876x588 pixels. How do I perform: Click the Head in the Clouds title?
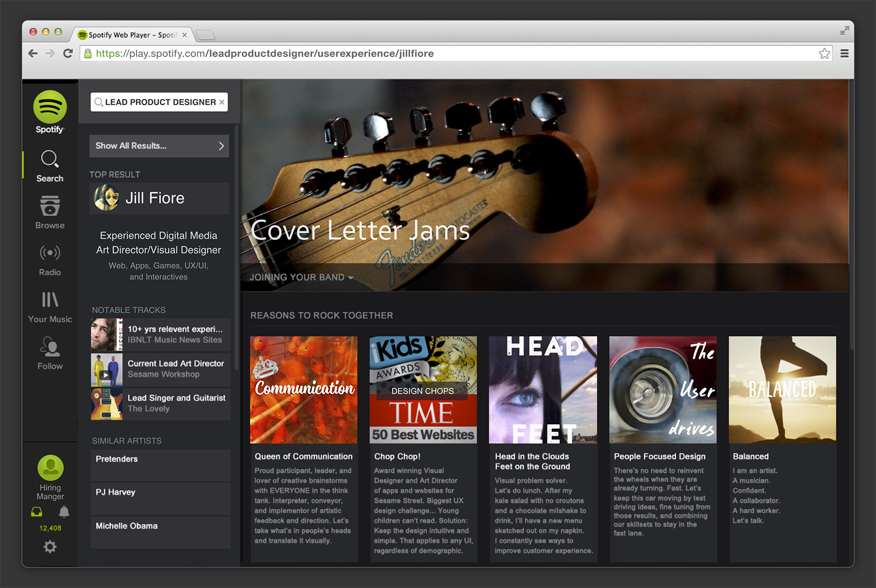[x=532, y=462]
